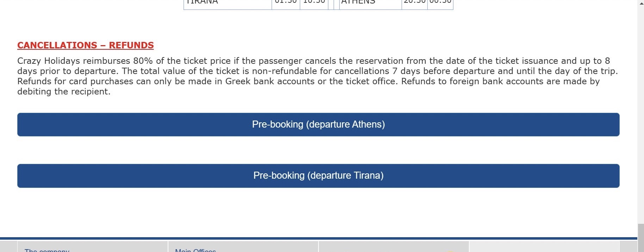Screen dimensions: 644x252
Task: Click Pre-booking (departure Athens) button
Action: (318, 124)
